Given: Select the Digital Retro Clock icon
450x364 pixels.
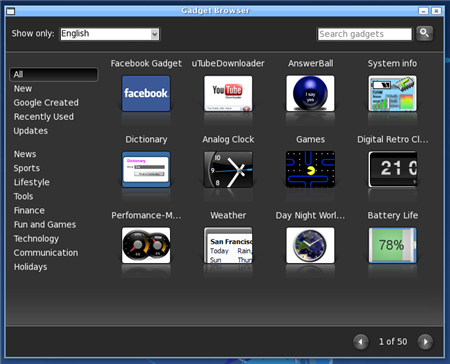Looking at the screenshot, I should pyautogui.click(x=392, y=169).
